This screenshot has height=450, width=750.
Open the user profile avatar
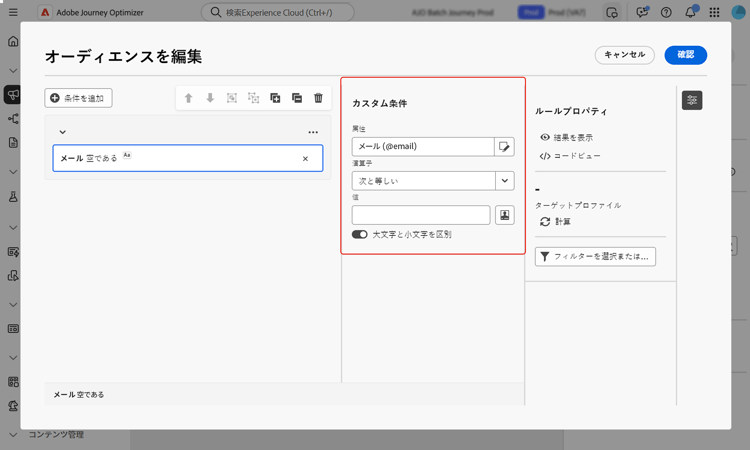[x=739, y=12]
